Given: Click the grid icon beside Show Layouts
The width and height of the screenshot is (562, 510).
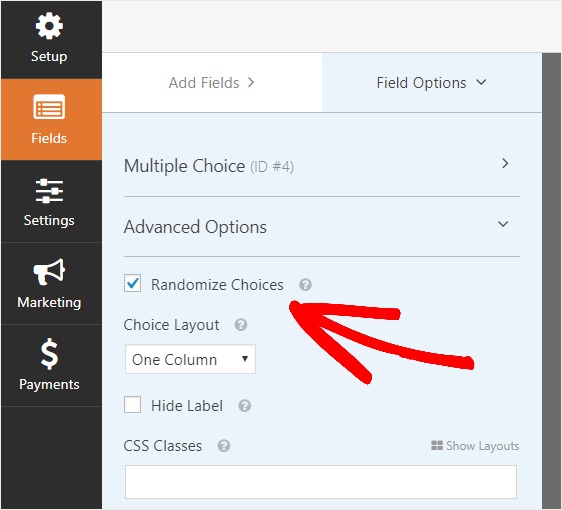Looking at the screenshot, I should [x=437, y=445].
